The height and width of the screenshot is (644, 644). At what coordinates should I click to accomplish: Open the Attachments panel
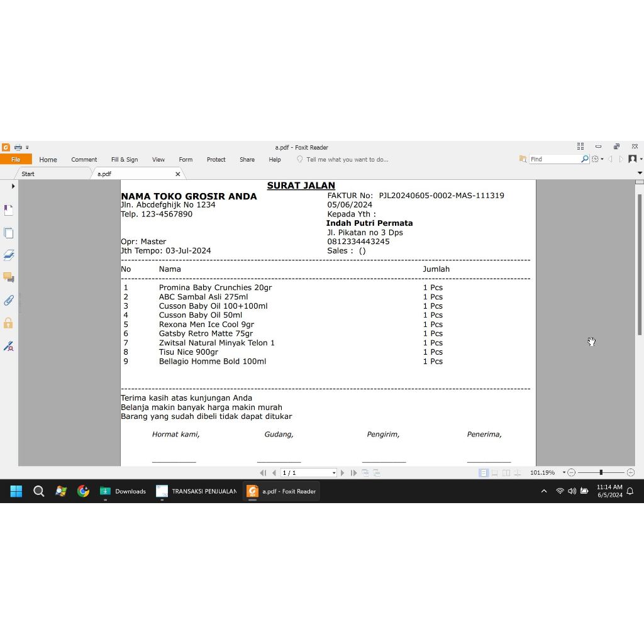(8, 301)
